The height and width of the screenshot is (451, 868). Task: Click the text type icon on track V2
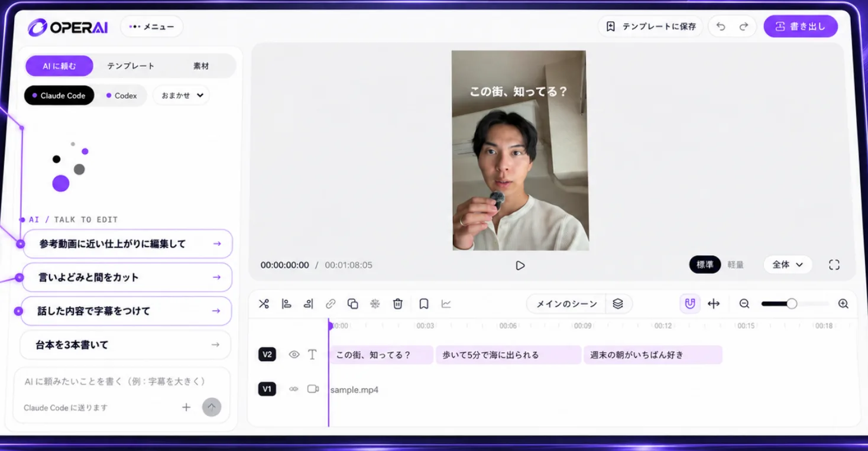(x=312, y=355)
